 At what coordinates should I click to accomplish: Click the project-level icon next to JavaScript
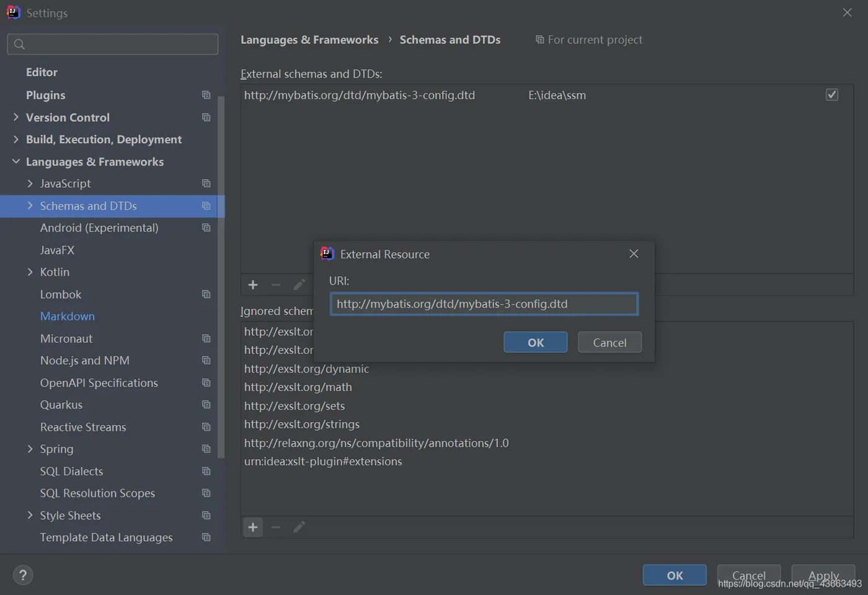click(206, 183)
